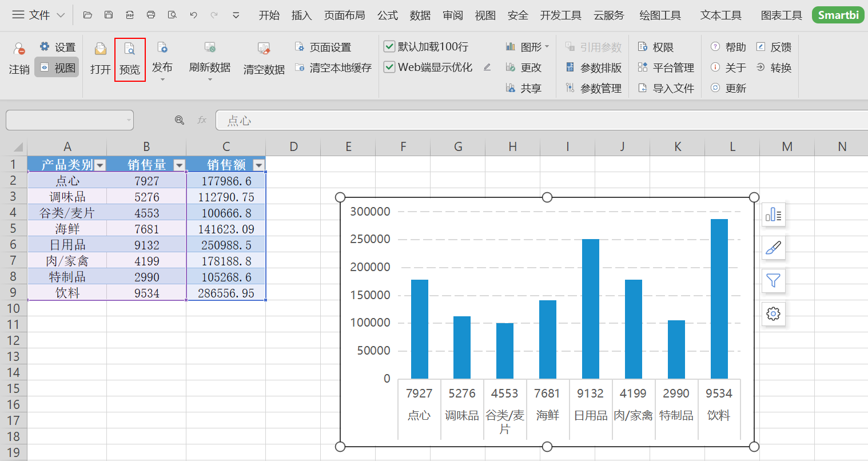Click the chart style brush side button

click(x=773, y=248)
